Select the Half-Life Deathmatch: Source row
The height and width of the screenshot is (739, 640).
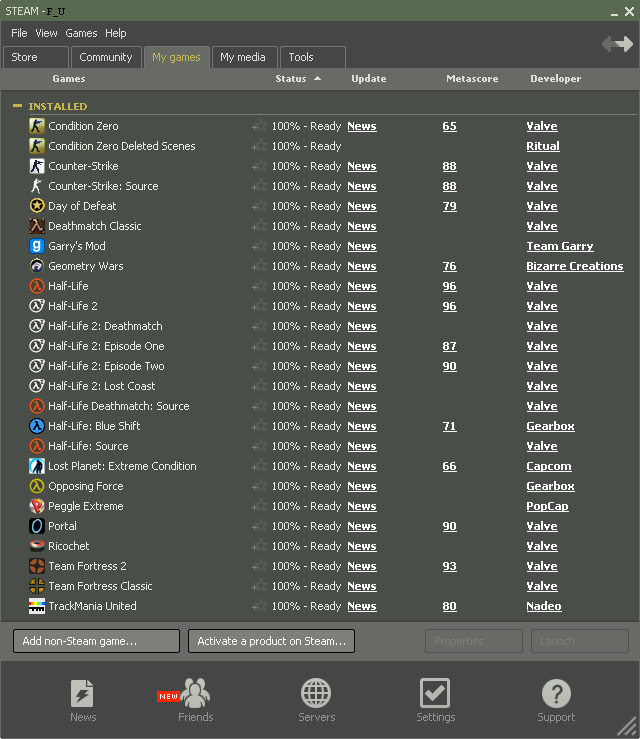[332, 406]
